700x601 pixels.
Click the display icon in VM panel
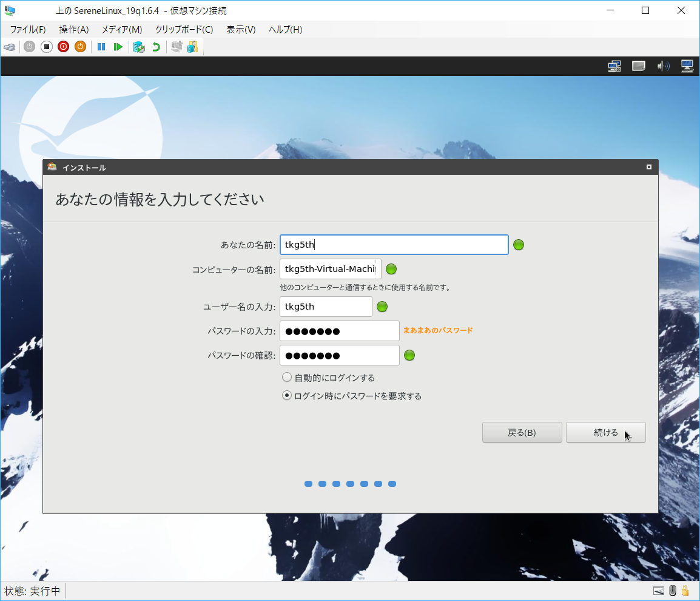point(639,67)
